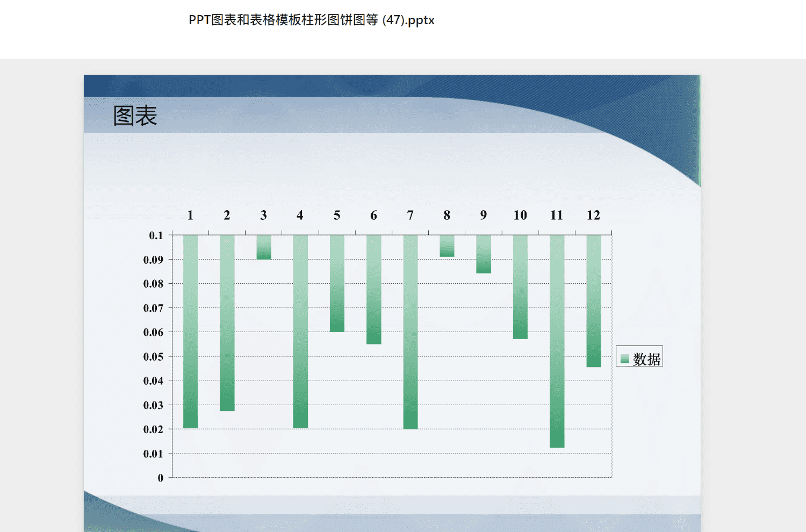806x532 pixels.
Task: Click the category axis label '3'
Action: coord(263,215)
